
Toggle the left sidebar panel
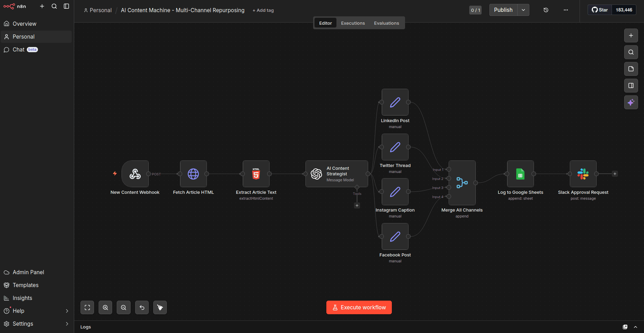click(67, 6)
